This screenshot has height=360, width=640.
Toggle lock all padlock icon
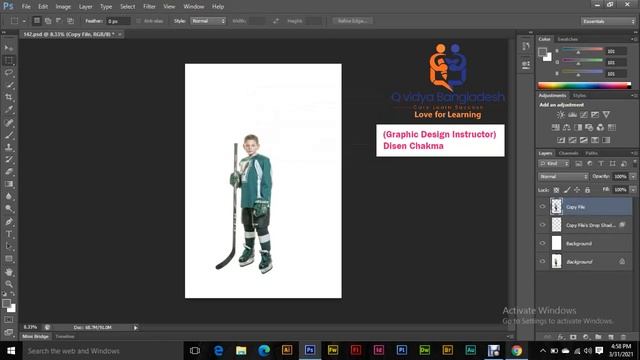pyautogui.click(x=587, y=190)
